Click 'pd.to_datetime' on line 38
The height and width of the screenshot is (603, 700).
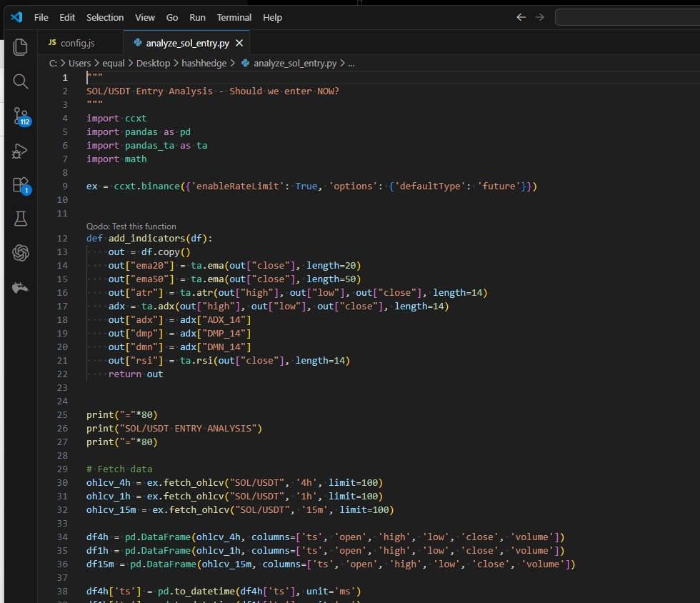tap(196, 591)
